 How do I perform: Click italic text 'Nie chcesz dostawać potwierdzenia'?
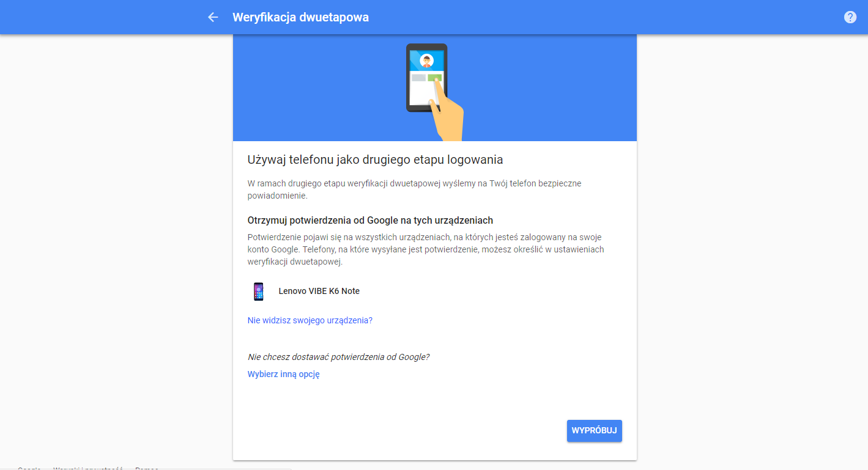pyautogui.click(x=338, y=357)
